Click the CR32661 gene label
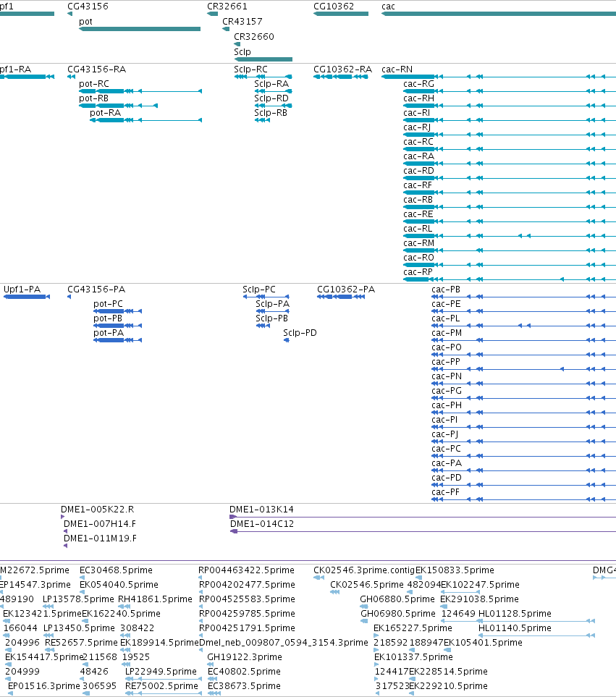The image size is (616, 697). point(227,7)
